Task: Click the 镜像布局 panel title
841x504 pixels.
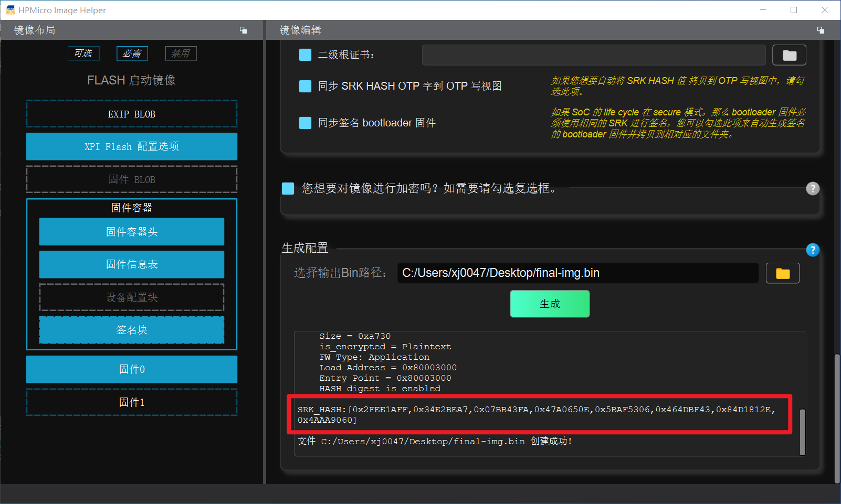Action: pyautogui.click(x=35, y=30)
